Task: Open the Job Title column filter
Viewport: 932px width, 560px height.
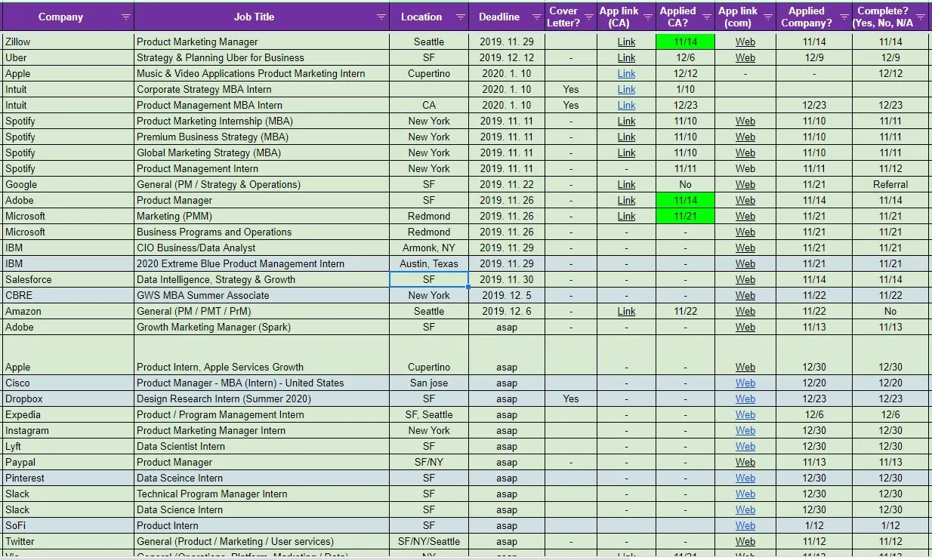Action: [381, 17]
